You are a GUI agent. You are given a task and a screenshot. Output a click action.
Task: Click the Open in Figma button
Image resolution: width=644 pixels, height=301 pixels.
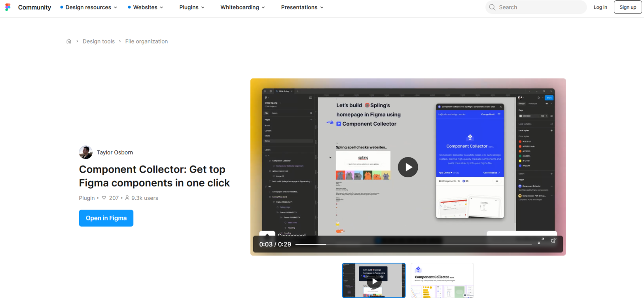click(106, 218)
